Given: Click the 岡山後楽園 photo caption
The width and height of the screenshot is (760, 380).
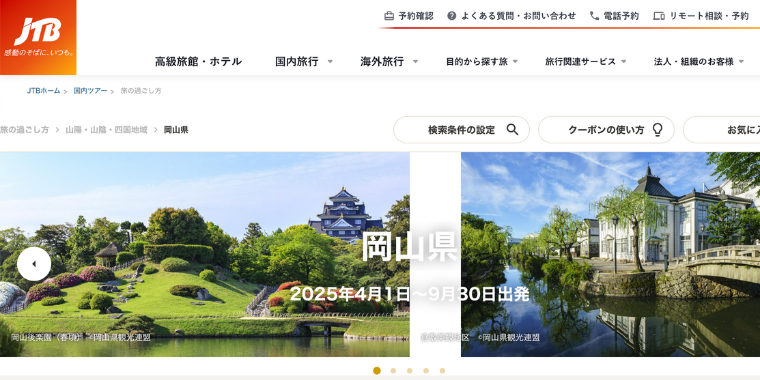Looking at the screenshot, I should coord(80,337).
